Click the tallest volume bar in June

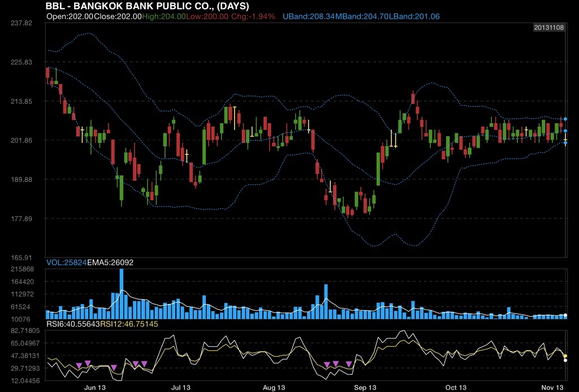[122, 294]
